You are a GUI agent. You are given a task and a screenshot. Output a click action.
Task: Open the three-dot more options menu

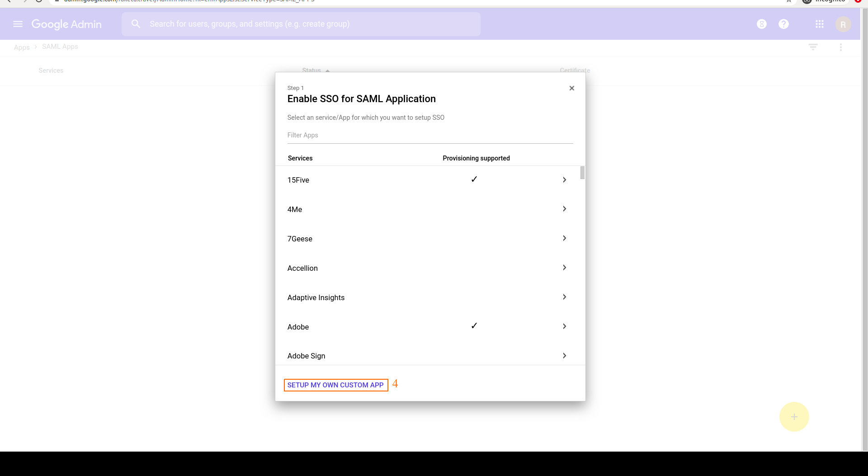841,47
